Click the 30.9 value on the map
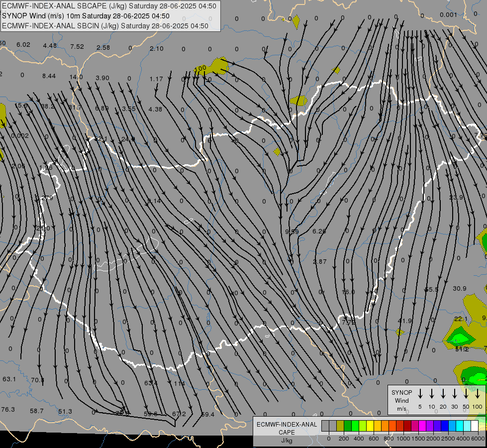This screenshot has width=487, height=448. tap(459, 289)
